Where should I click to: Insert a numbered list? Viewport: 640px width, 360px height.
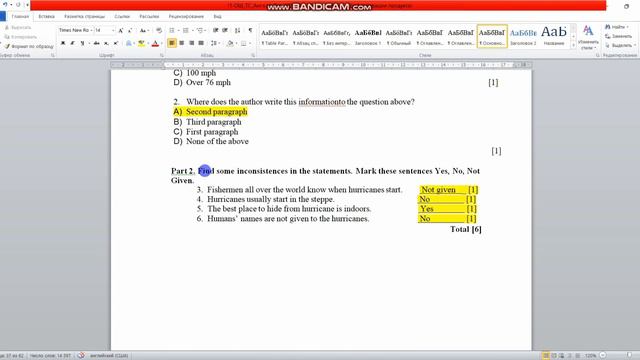[186, 31]
